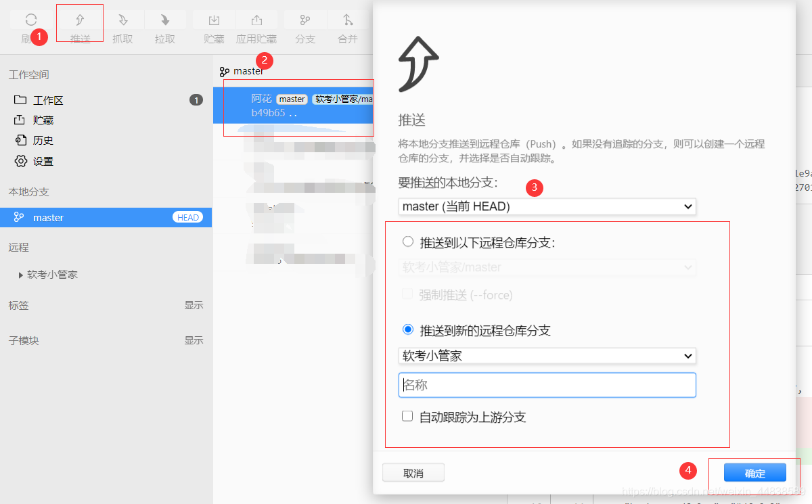
Task: Click the master tag on the commit
Action: pyautogui.click(x=292, y=99)
